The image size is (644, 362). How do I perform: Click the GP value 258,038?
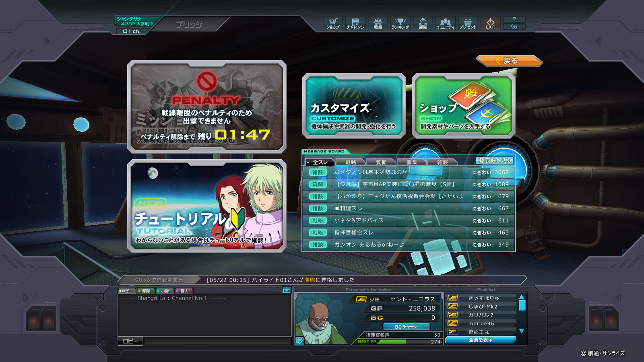(422, 309)
